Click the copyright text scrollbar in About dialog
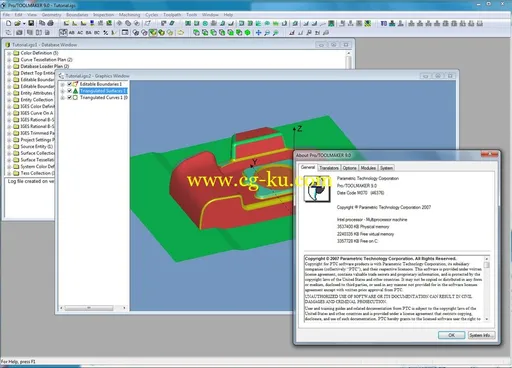Screen dimensions: 512x368 point(487,288)
